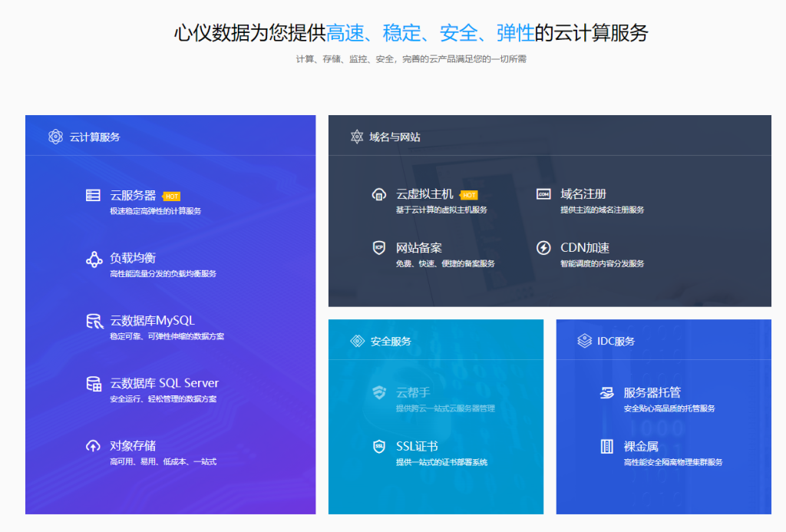Screen dimensions: 786x532
Task: Click the lightning icon beside CDN加速
Action: 543,247
